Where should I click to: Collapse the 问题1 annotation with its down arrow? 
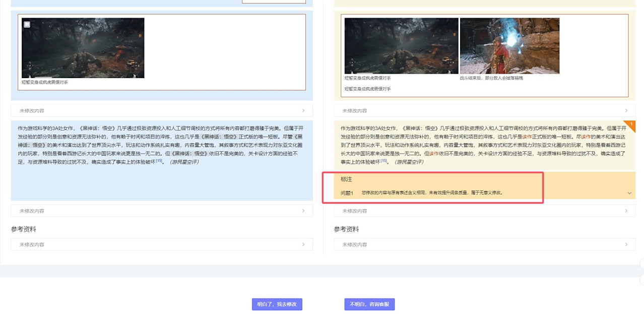(x=629, y=193)
